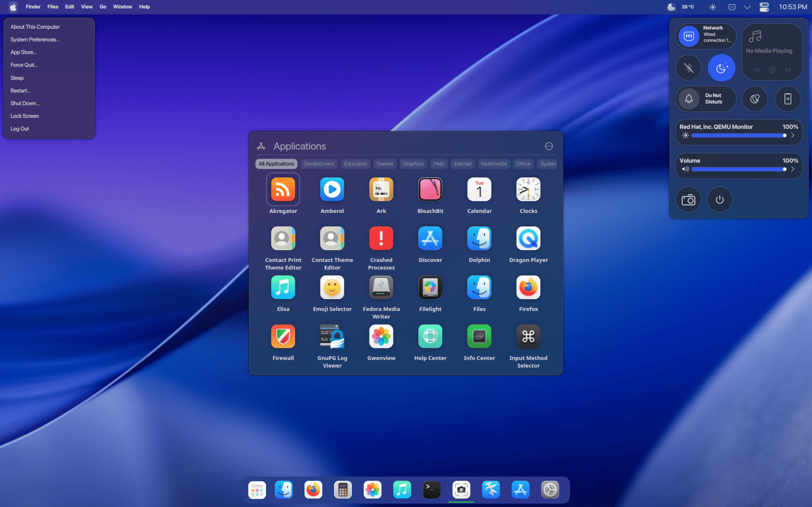Open the Firewall app
This screenshot has width=812, height=507.
click(283, 337)
